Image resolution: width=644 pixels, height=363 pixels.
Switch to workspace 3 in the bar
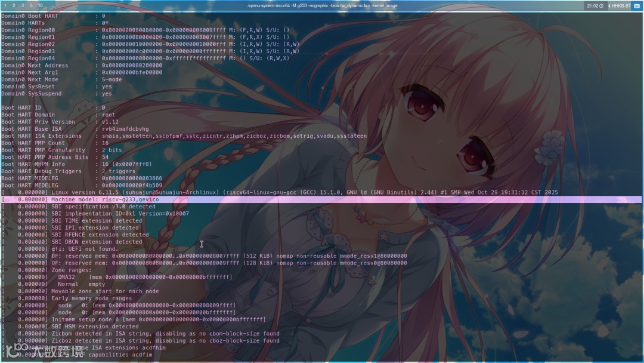pyautogui.click(x=22, y=5)
